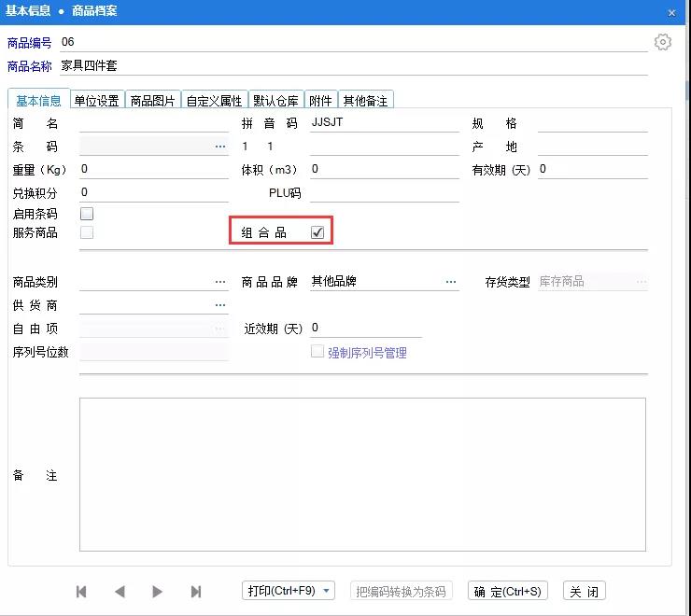
Task: Open settings gear next to product code
Action: point(663,42)
